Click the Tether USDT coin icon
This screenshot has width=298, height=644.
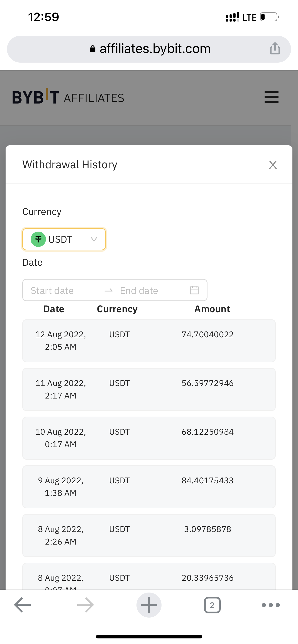tap(38, 239)
